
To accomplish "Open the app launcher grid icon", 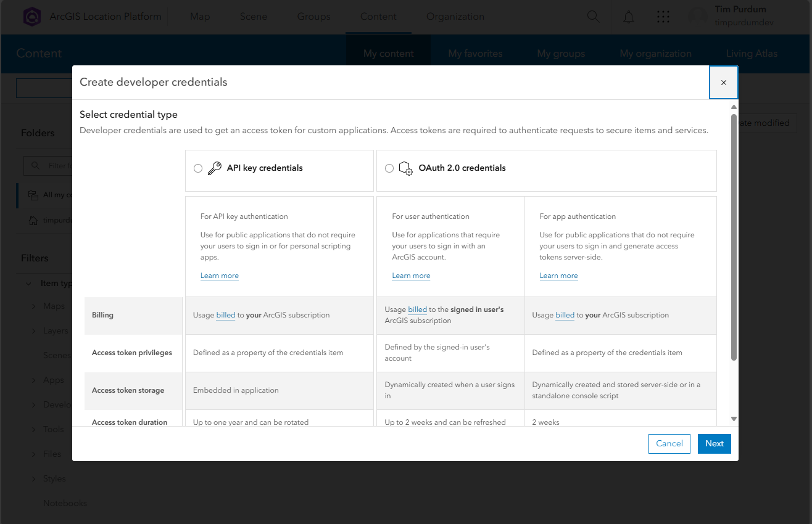I will click(x=663, y=17).
